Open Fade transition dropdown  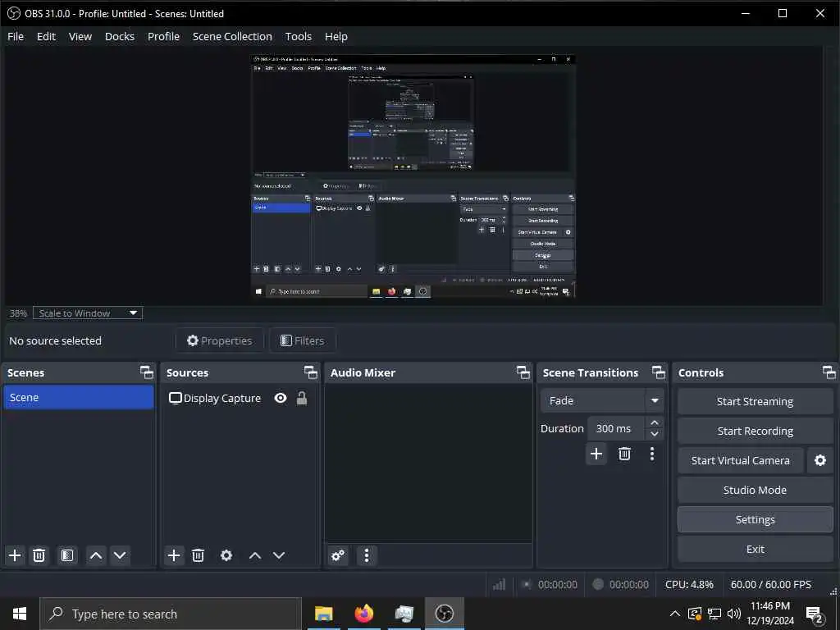click(602, 400)
